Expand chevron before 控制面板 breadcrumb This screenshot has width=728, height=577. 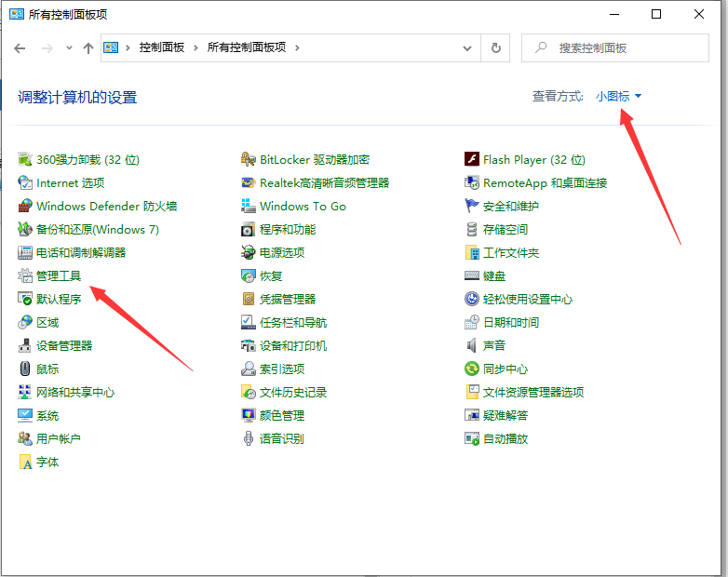point(128,47)
